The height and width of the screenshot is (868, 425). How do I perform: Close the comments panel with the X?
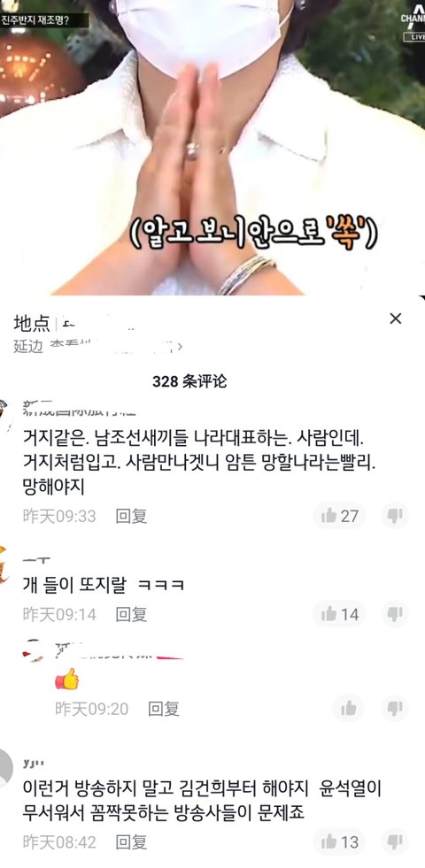click(x=395, y=319)
